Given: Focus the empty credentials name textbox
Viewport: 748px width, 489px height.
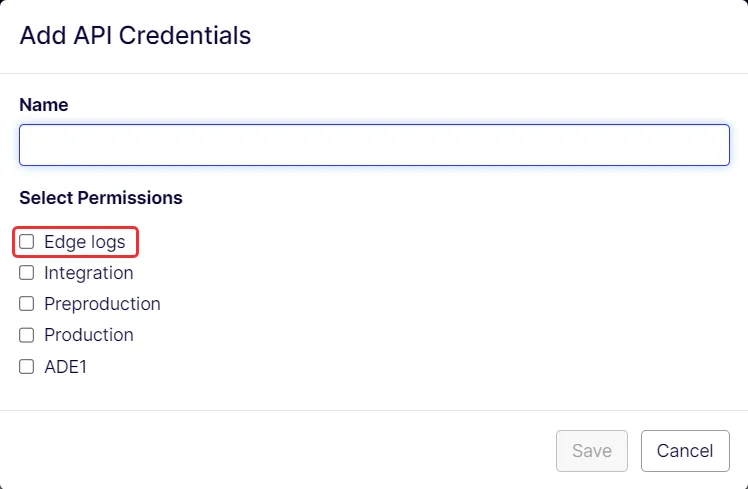Looking at the screenshot, I should (x=374, y=145).
